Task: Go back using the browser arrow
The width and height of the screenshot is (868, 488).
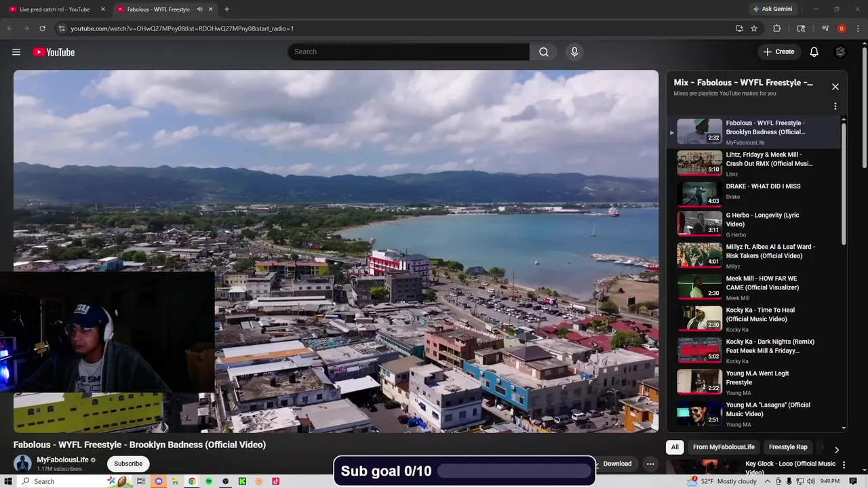Action: tap(9, 28)
